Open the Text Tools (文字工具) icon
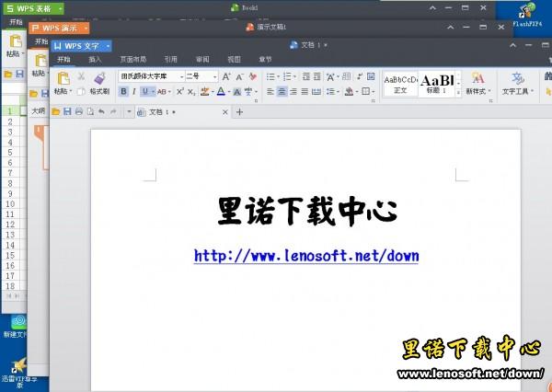Screen dimensions: 552x392 [x=517, y=78]
